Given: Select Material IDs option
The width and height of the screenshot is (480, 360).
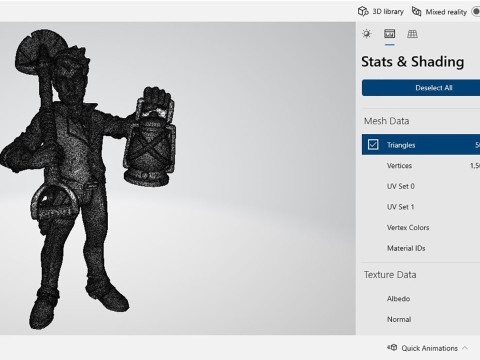Looking at the screenshot, I should [421, 248].
